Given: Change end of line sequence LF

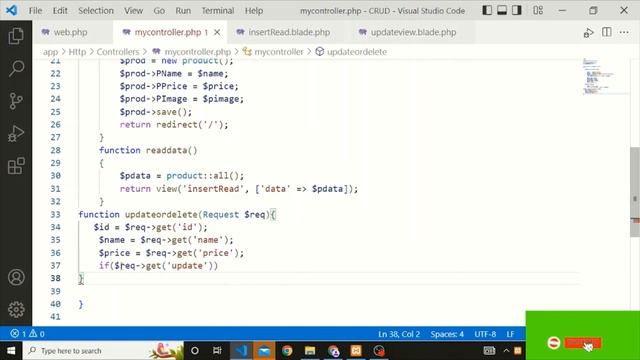Looking at the screenshot, I should [510, 334].
